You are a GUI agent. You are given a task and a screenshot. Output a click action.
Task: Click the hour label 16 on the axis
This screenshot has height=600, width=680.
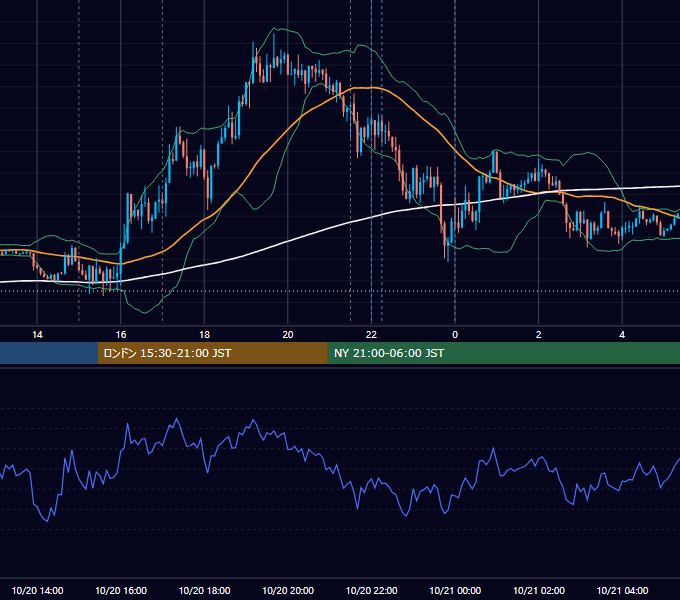[x=121, y=334]
